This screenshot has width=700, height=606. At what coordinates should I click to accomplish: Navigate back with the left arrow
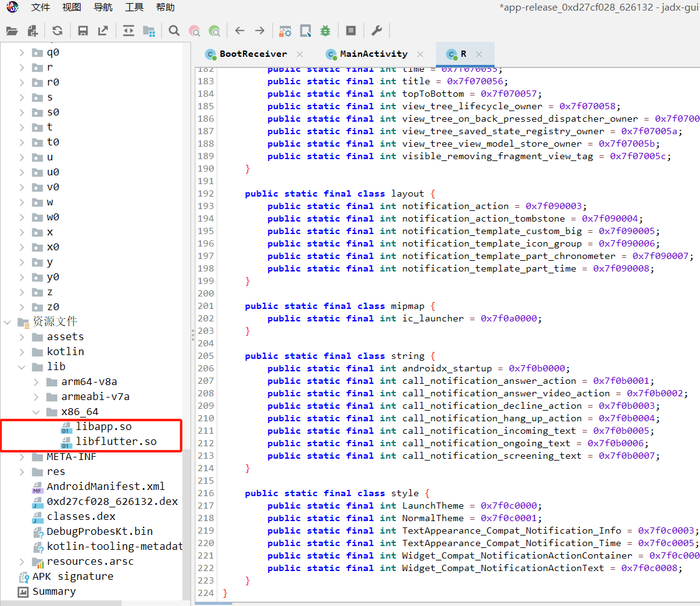[x=240, y=31]
